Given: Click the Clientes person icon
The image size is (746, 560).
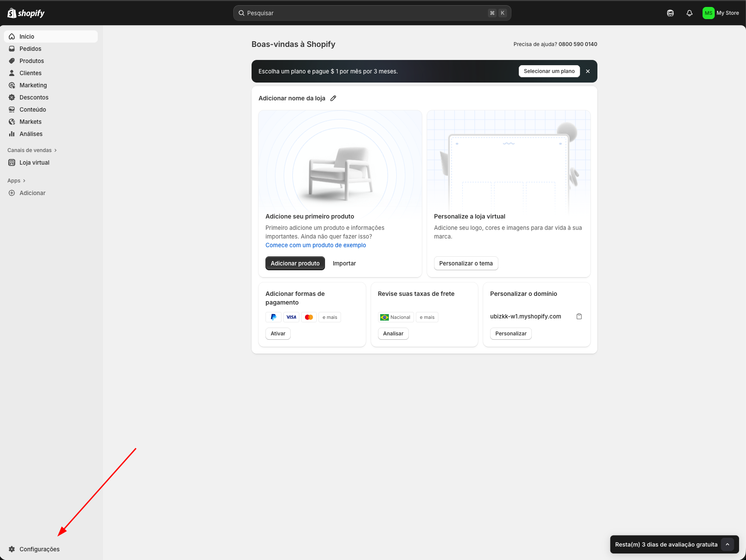Looking at the screenshot, I should click(12, 73).
